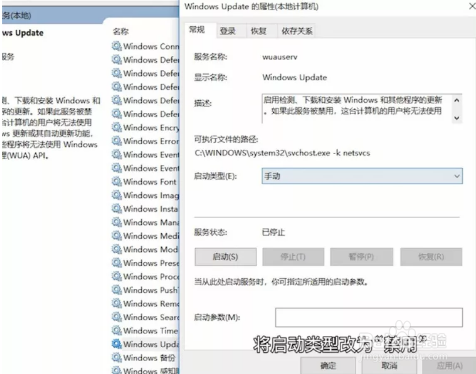
Task: Click the gear icon beside Windows 备份 service
Action: pos(117,358)
